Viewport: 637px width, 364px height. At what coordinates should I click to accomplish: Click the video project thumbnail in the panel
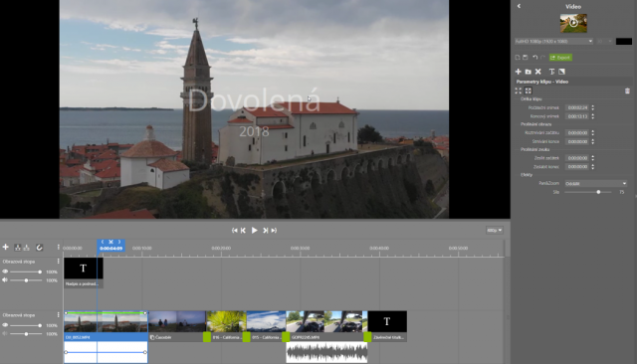[573, 23]
